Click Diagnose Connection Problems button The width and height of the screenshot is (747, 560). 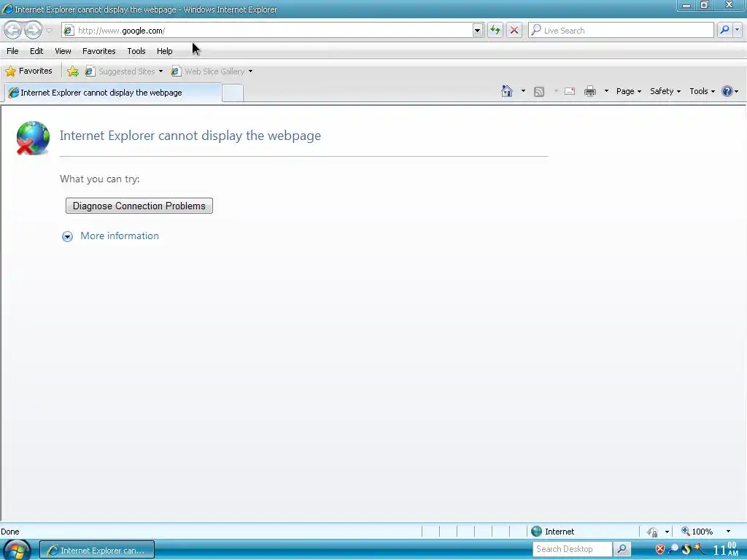pos(139,206)
